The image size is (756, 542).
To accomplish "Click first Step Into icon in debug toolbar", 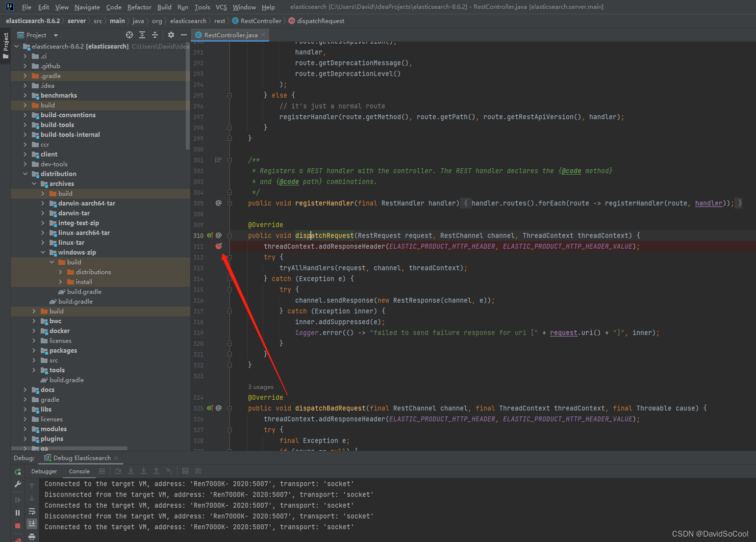I will coord(131,471).
